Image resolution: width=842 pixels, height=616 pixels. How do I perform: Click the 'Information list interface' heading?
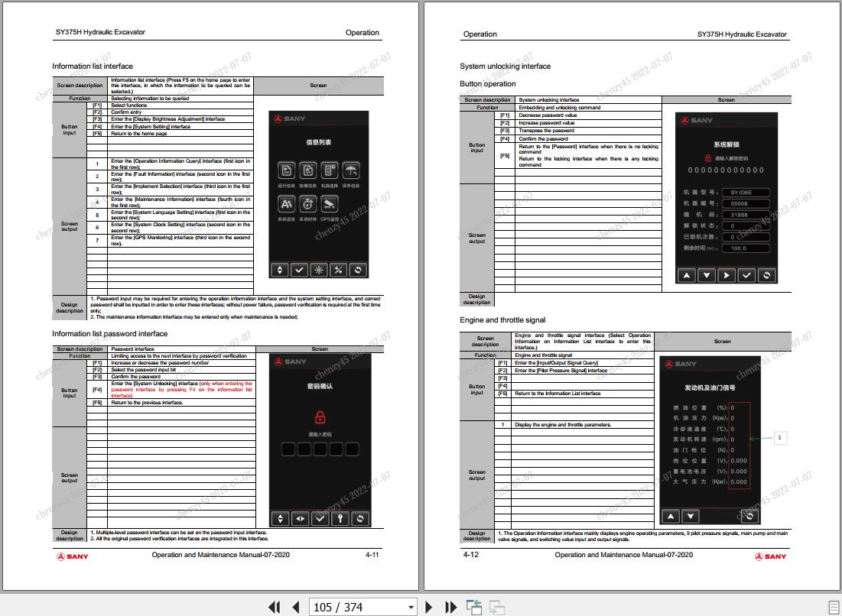tap(93, 66)
